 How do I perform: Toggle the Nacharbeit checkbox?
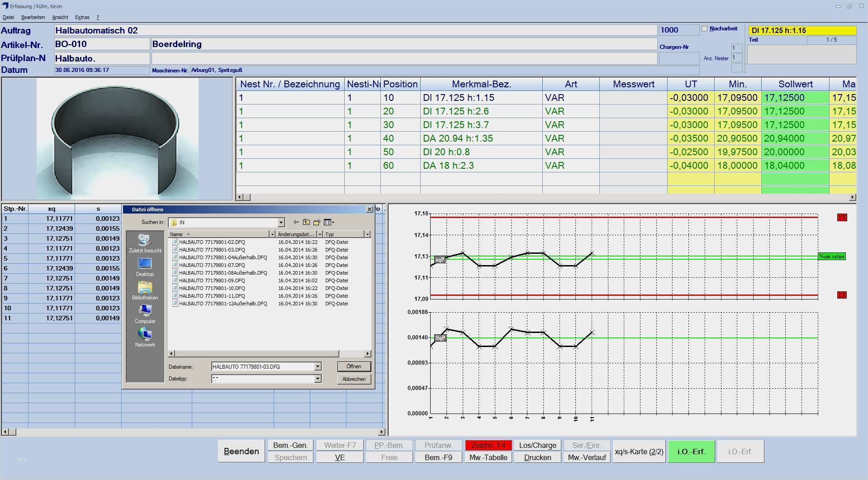click(x=704, y=29)
